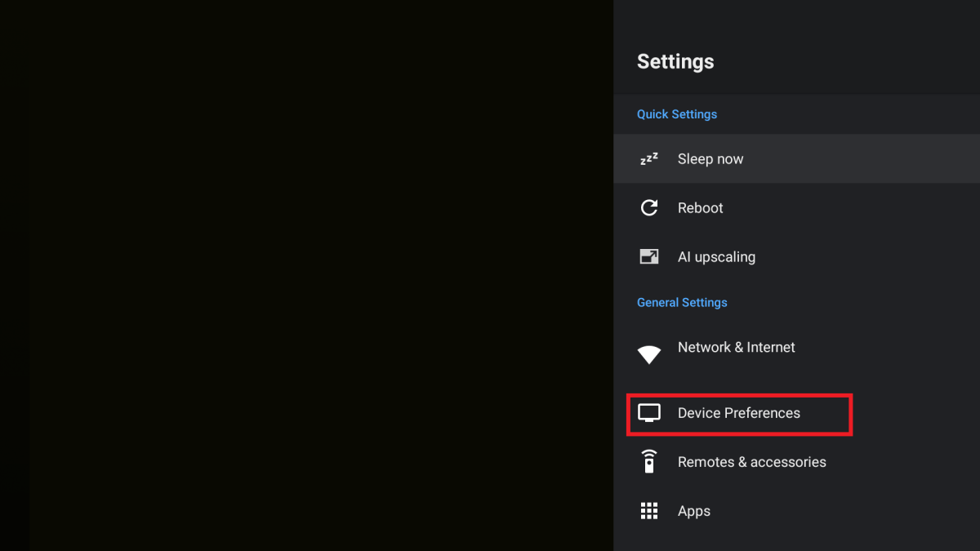Open the Remotes & accessories label
The image size is (980, 551).
tap(752, 462)
